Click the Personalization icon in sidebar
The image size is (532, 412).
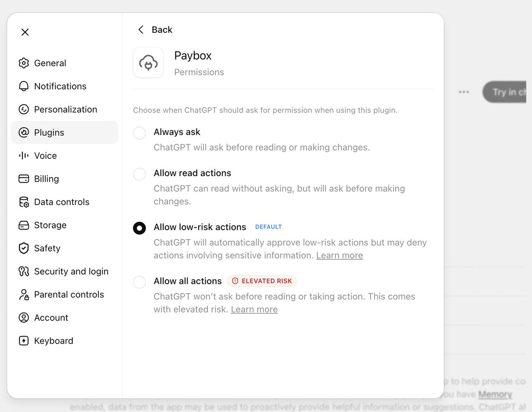(x=23, y=109)
